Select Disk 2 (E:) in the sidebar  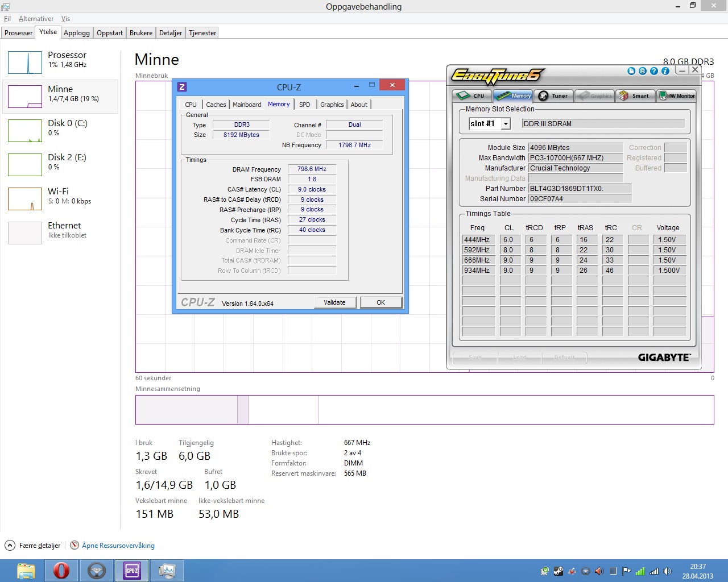[x=61, y=165]
